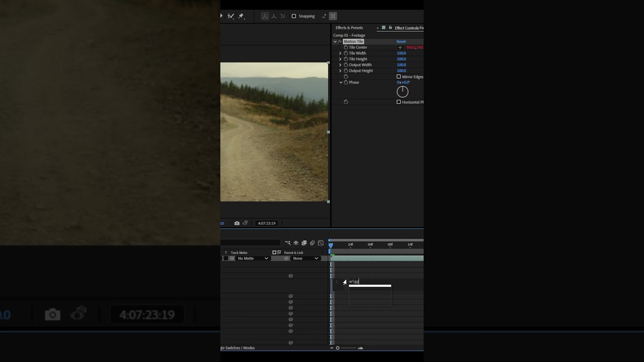Switch to Local Axis mode

click(x=265, y=16)
